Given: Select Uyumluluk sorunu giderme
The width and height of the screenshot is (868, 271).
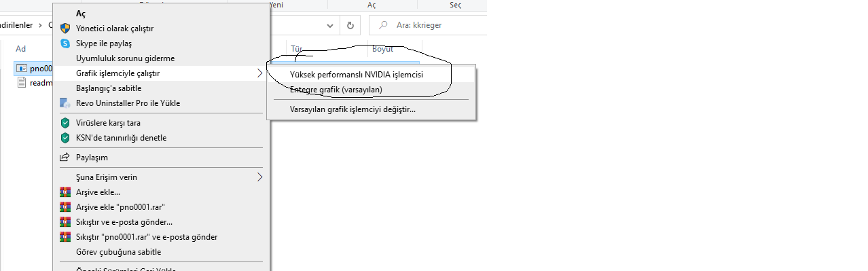Looking at the screenshot, I should tap(162, 58).
